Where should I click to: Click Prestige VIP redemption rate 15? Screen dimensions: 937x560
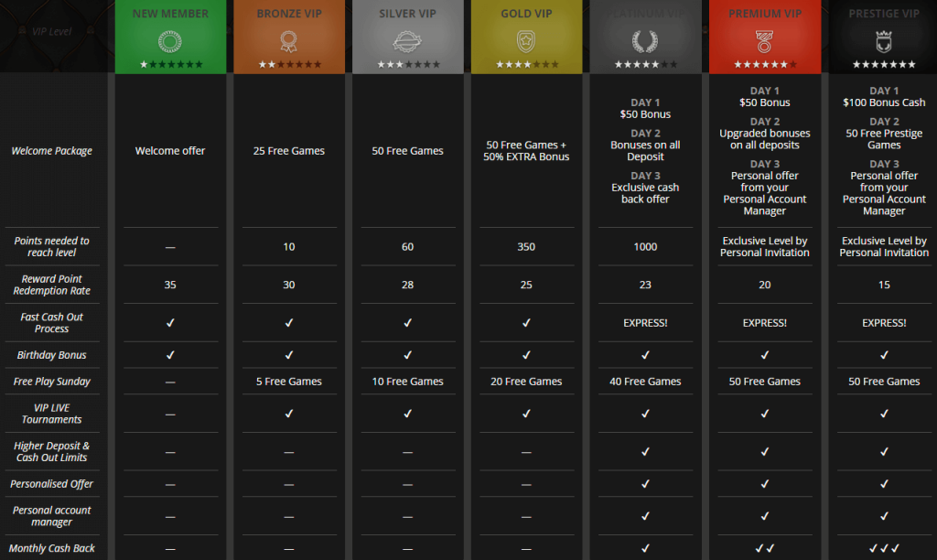click(x=885, y=285)
